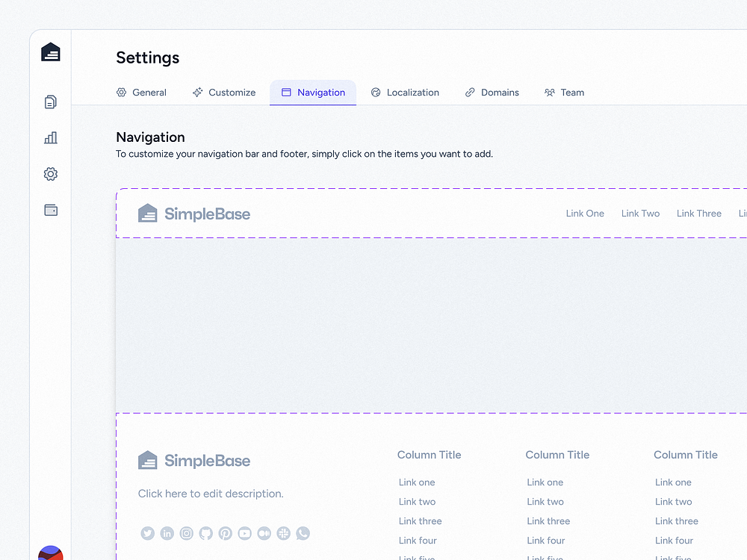
Task: Click the SimpleBase home logo in the sidebar
Action: (50, 52)
